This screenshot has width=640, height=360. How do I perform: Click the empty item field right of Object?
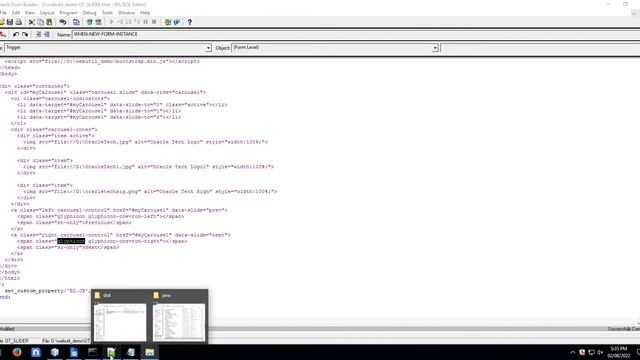[x=540, y=48]
